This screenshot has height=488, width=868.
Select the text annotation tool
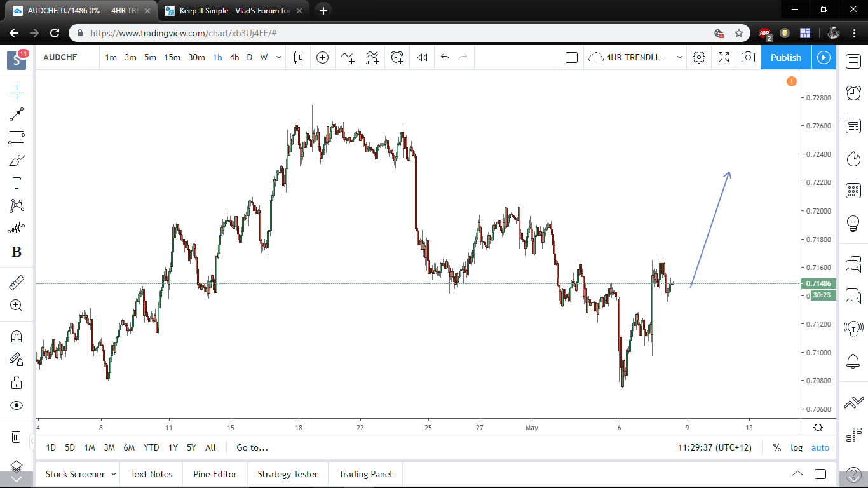point(15,182)
